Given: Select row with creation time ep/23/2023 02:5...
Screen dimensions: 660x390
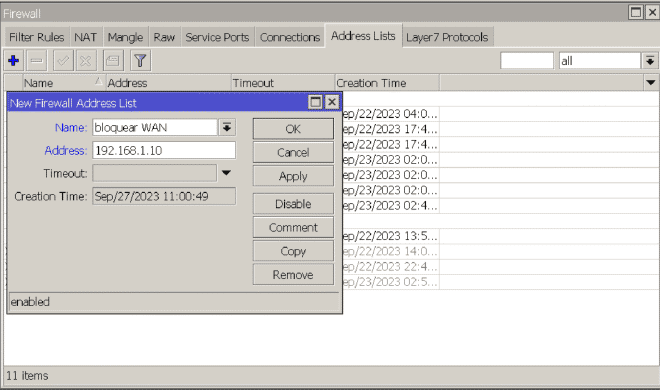Looking at the screenshot, I should pos(501,282).
